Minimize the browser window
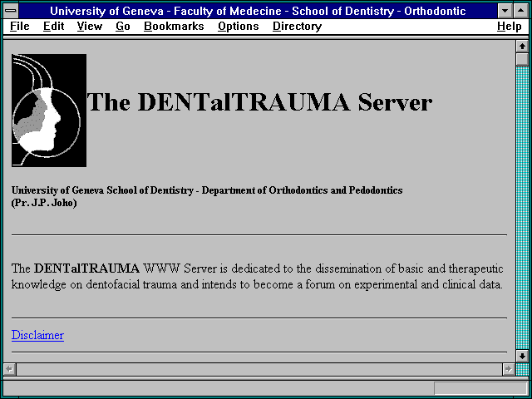Screen dimensions: 532x399 click(505, 11)
